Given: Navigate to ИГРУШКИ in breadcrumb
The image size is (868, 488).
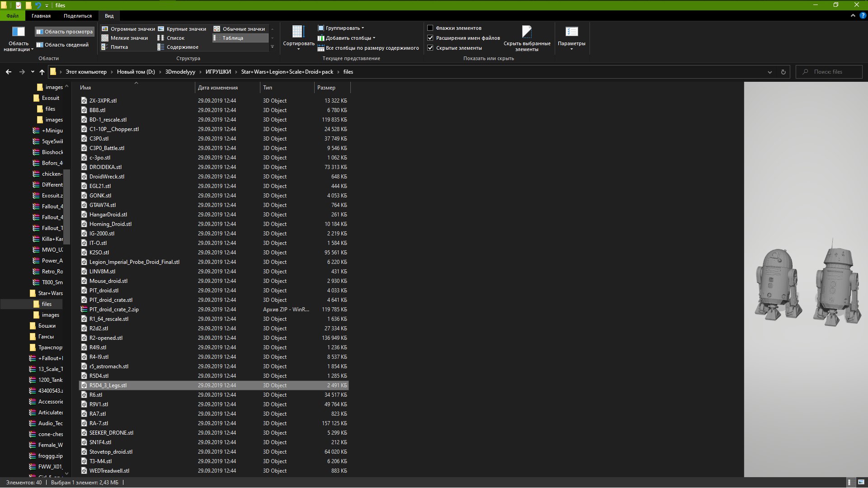Looking at the screenshot, I should pos(218,72).
